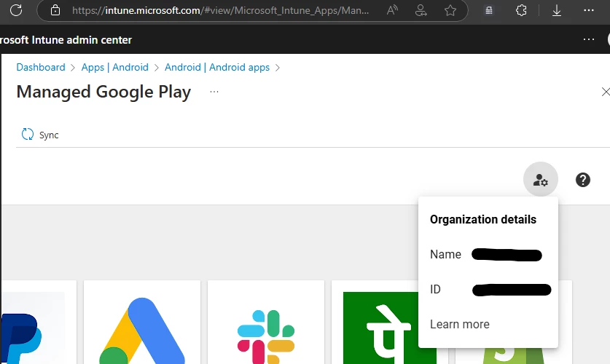Screen dimensions: 610x364
Task: Open Intune admin center header ellipsis menu
Action: tap(589, 39)
